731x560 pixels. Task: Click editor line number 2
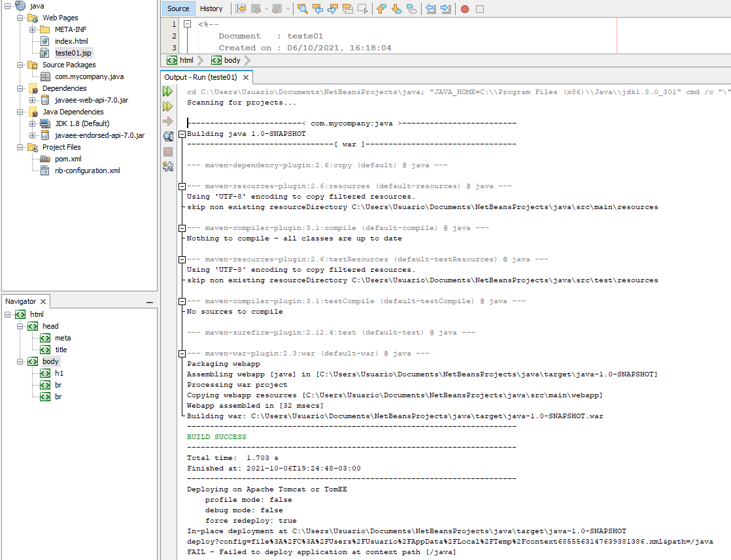coord(174,36)
